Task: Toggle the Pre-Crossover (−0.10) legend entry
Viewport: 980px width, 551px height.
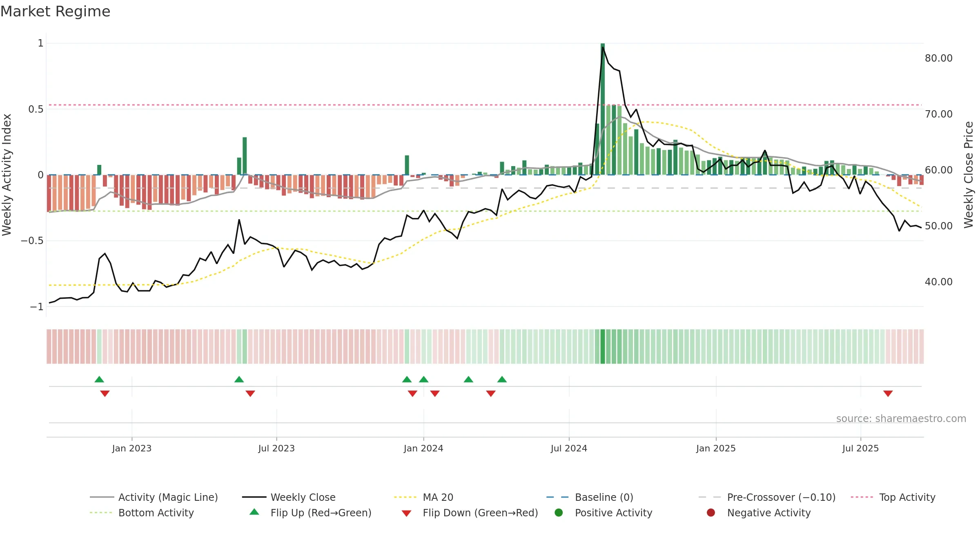Action: tap(767, 497)
